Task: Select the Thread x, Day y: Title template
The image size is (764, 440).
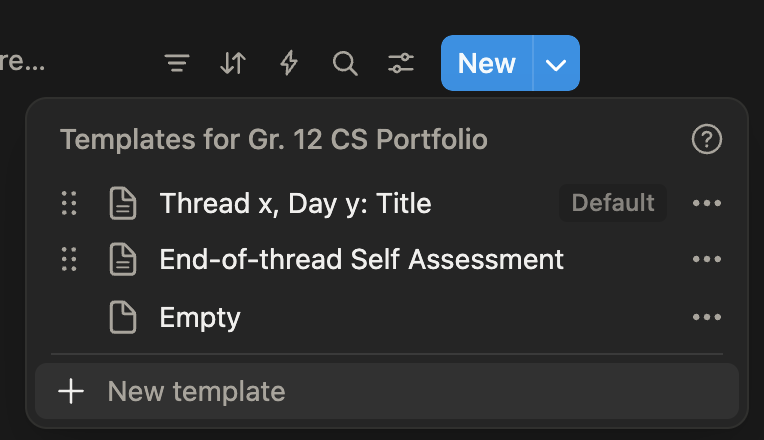Action: pyautogui.click(x=295, y=204)
